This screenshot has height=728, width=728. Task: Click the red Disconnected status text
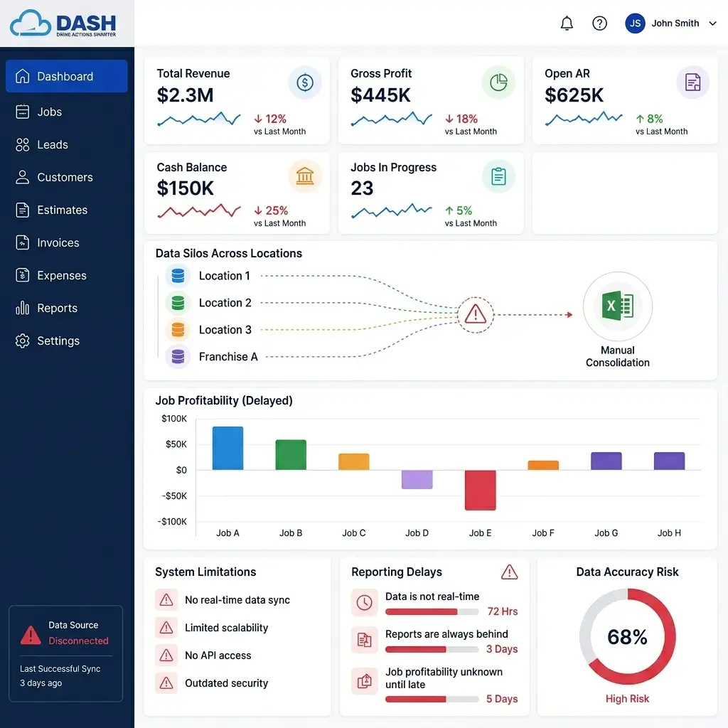[78, 641]
